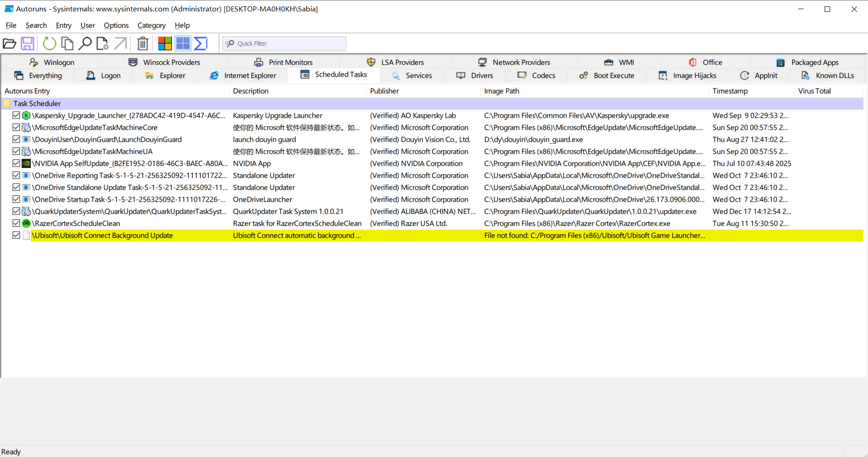Click the Kaspersky entry green icon
This screenshot has height=457, width=868.
26,116
